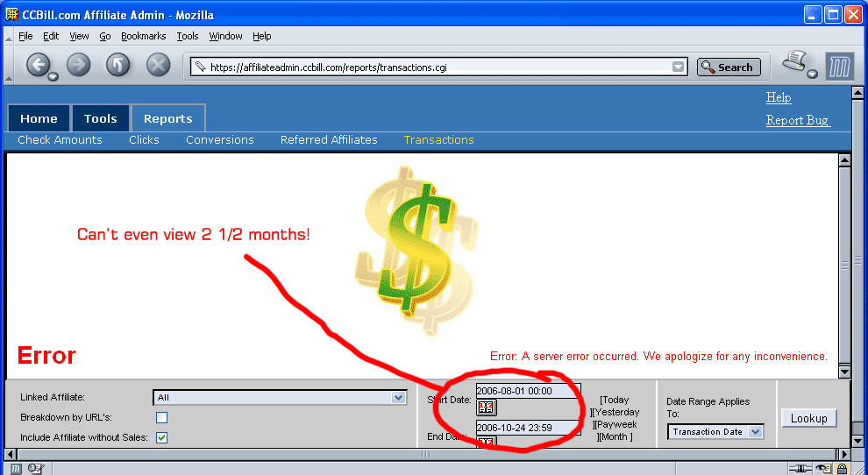Open the Check Amounts report
The height and width of the screenshot is (475, 868).
[x=60, y=140]
